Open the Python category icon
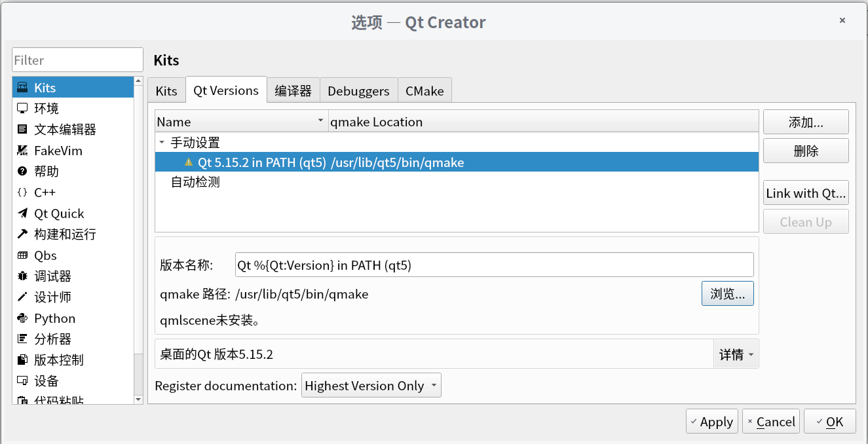This screenshot has height=444, width=868. [22, 318]
